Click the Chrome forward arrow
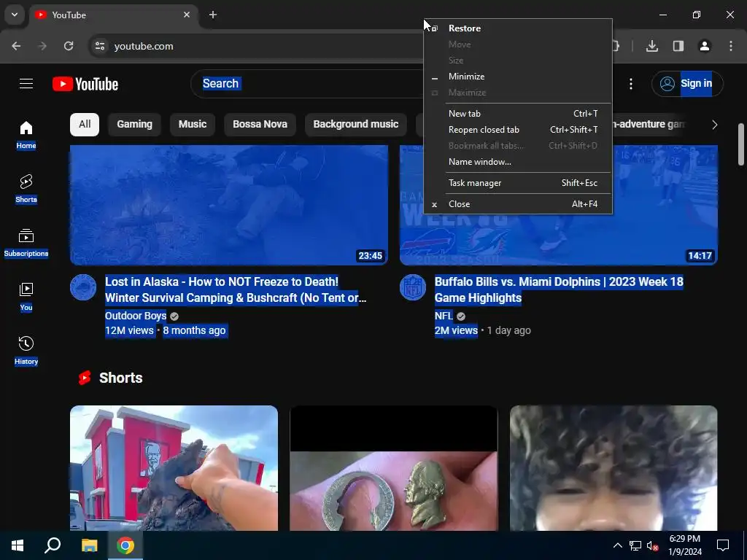Screen dimensions: 747x560 [x=42, y=46]
